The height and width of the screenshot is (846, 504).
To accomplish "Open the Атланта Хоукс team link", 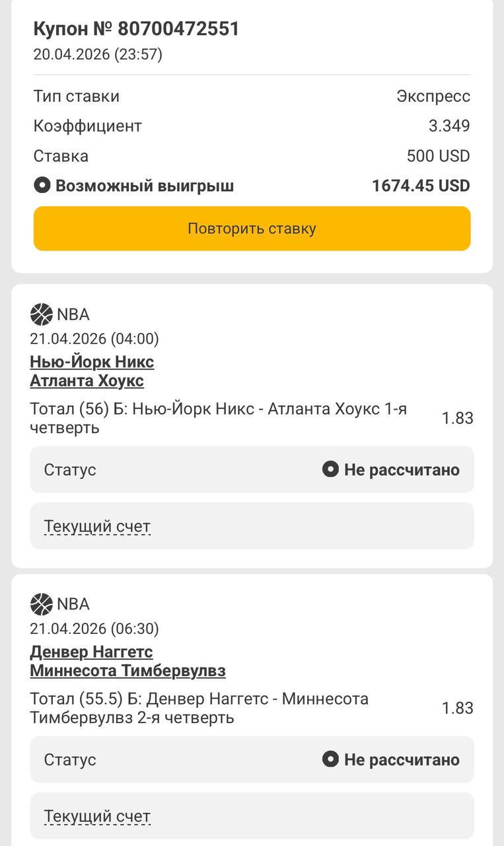I will coord(87,381).
